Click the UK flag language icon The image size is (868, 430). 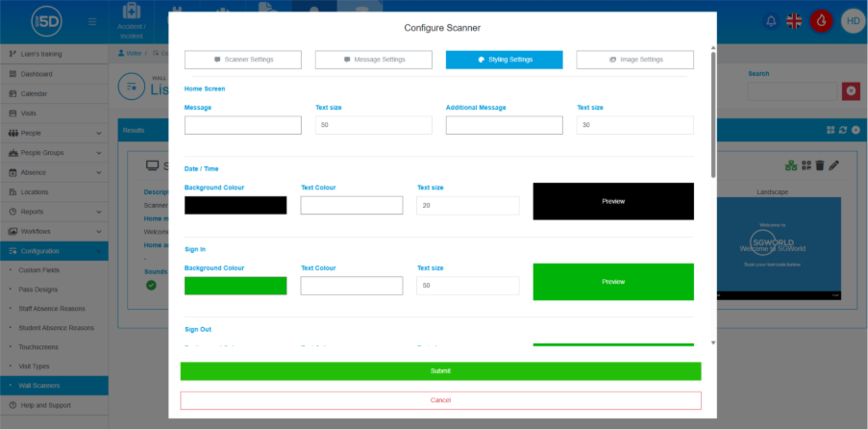(794, 21)
